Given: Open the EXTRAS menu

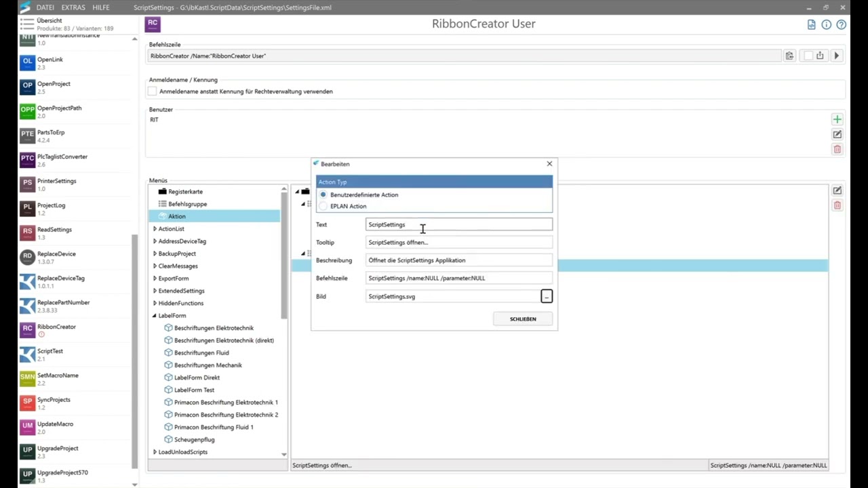Looking at the screenshot, I should click(x=73, y=7).
